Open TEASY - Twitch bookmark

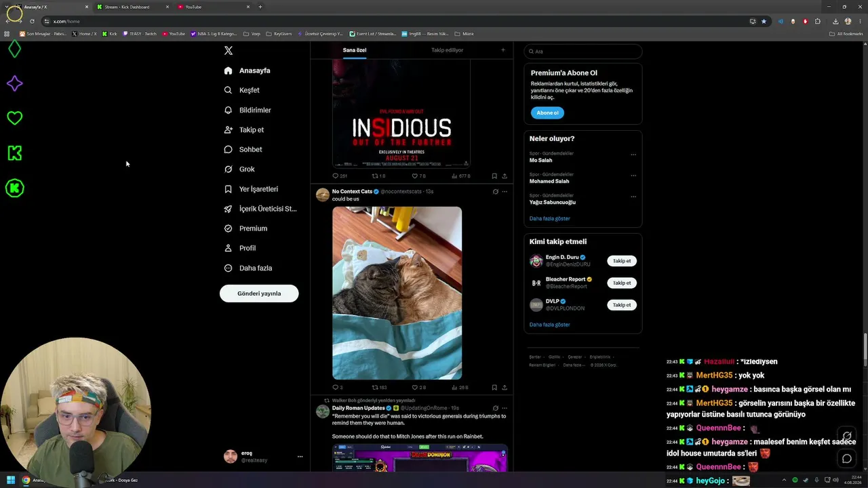140,33
